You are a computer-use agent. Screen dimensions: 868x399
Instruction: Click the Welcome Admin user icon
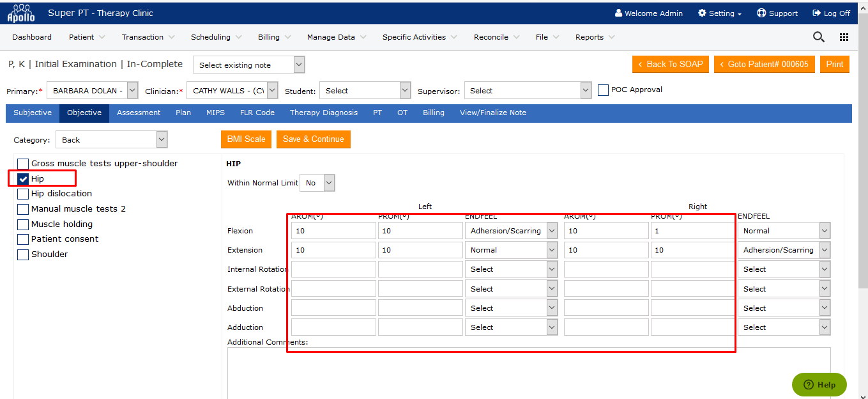(x=618, y=13)
